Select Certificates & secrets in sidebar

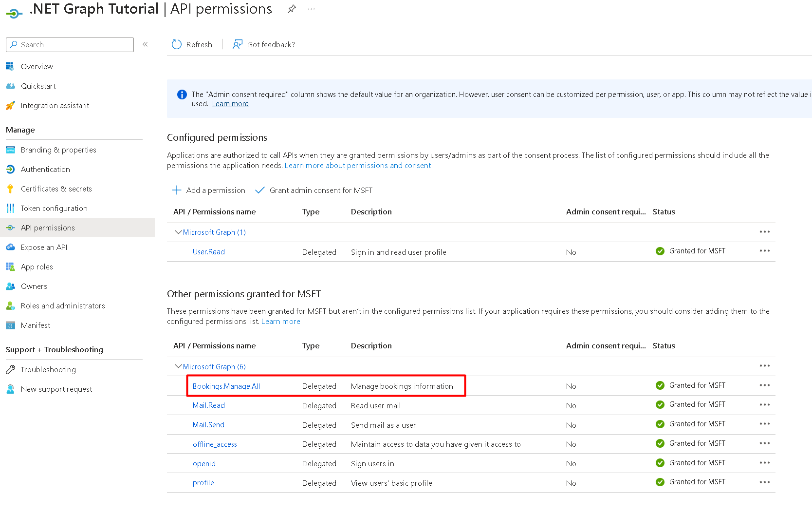pos(56,189)
